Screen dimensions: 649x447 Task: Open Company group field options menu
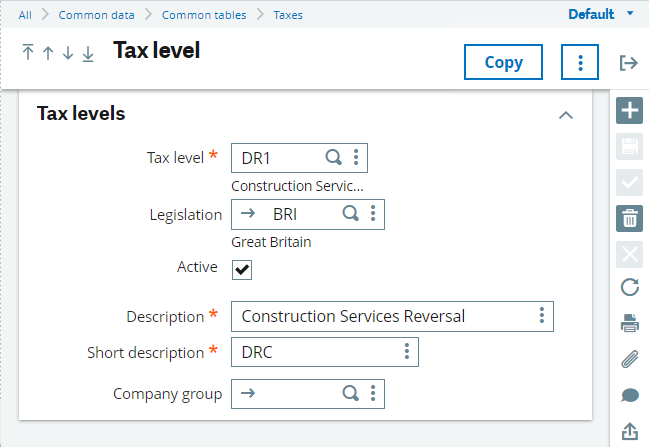[373, 393]
